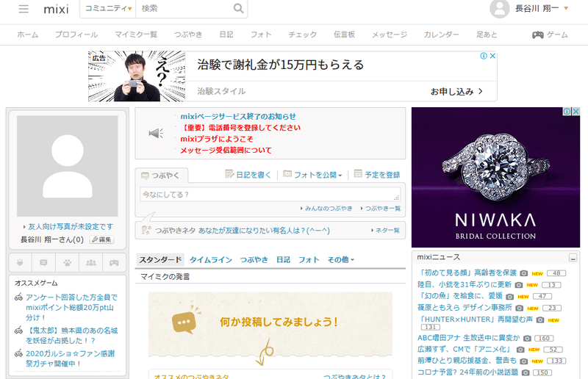Open みんなのつぶやき link
Image resolution: width=588 pixels, height=379 pixels.
[x=329, y=209]
